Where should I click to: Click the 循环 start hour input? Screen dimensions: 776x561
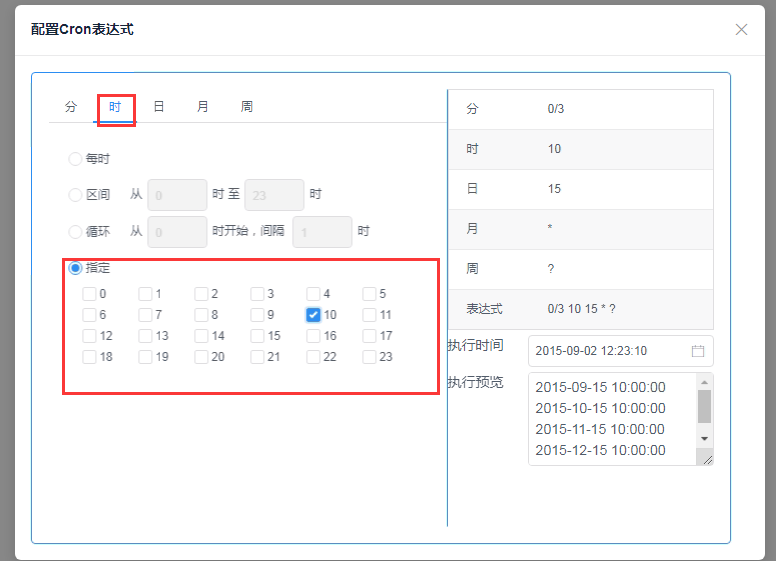point(177,232)
